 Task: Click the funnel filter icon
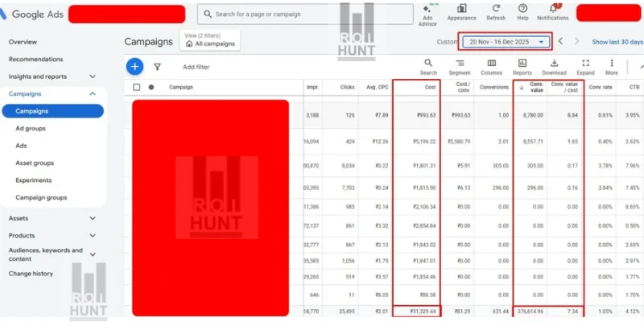tap(157, 67)
